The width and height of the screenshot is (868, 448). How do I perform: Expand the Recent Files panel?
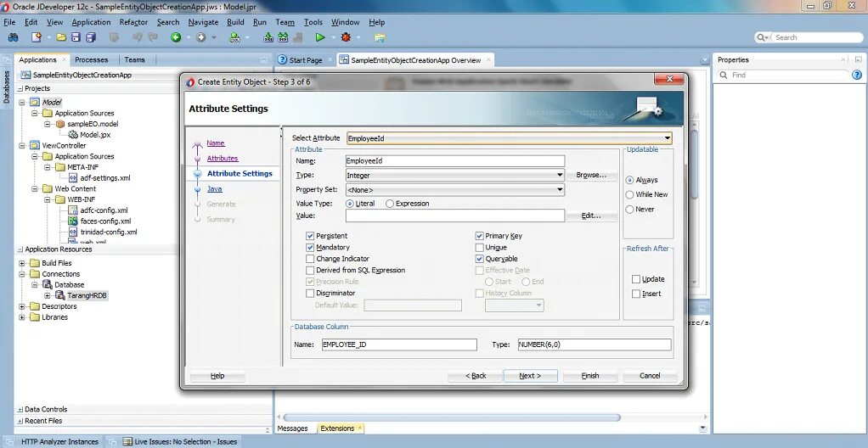pyautogui.click(x=20, y=422)
